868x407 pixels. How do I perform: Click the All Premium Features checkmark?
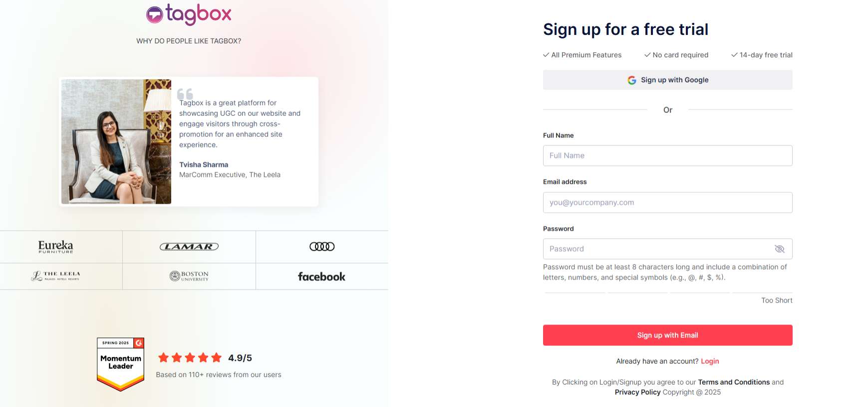546,55
